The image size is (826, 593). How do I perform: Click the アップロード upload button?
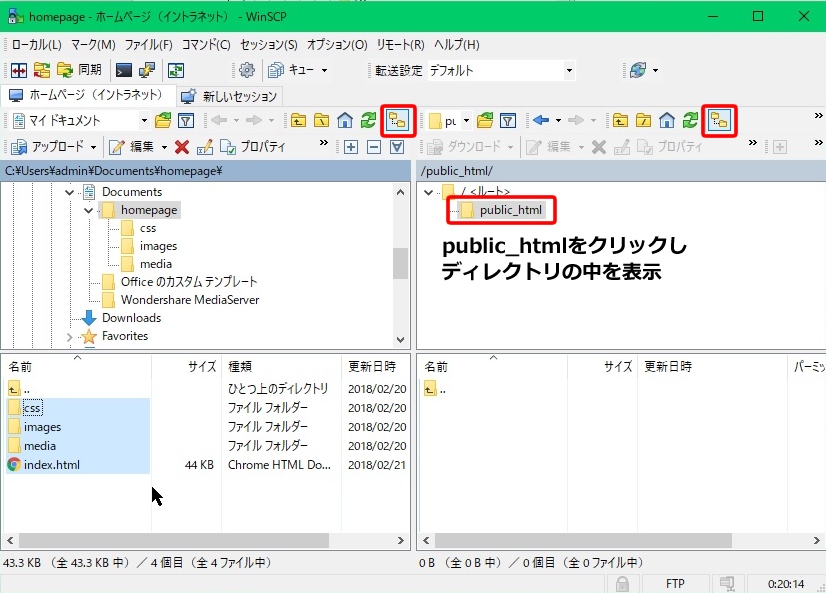tap(47, 147)
